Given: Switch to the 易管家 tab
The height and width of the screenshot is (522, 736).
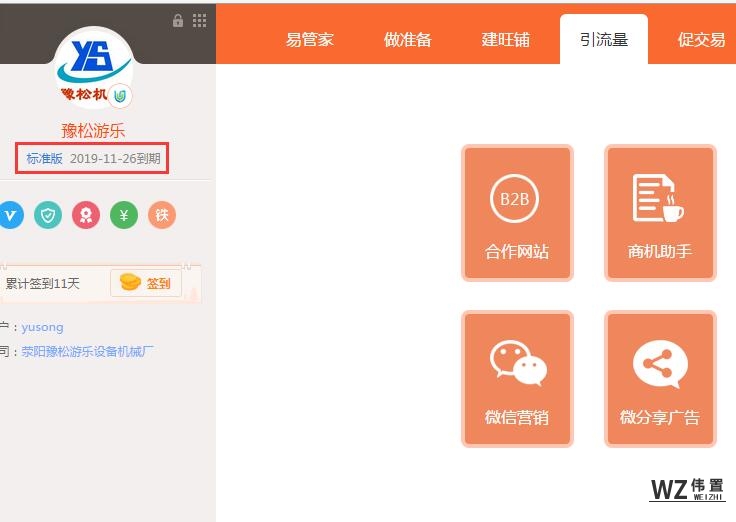Looking at the screenshot, I should (x=310, y=40).
